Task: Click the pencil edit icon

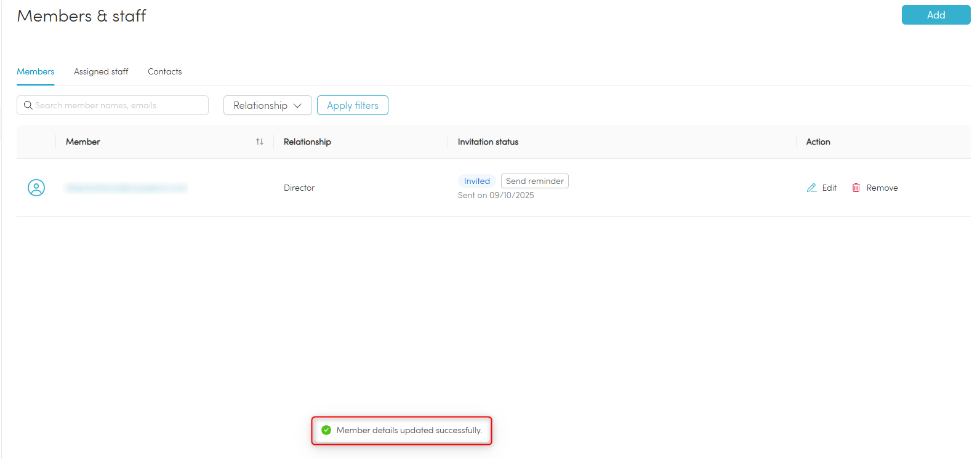Action: click(811, 188)
